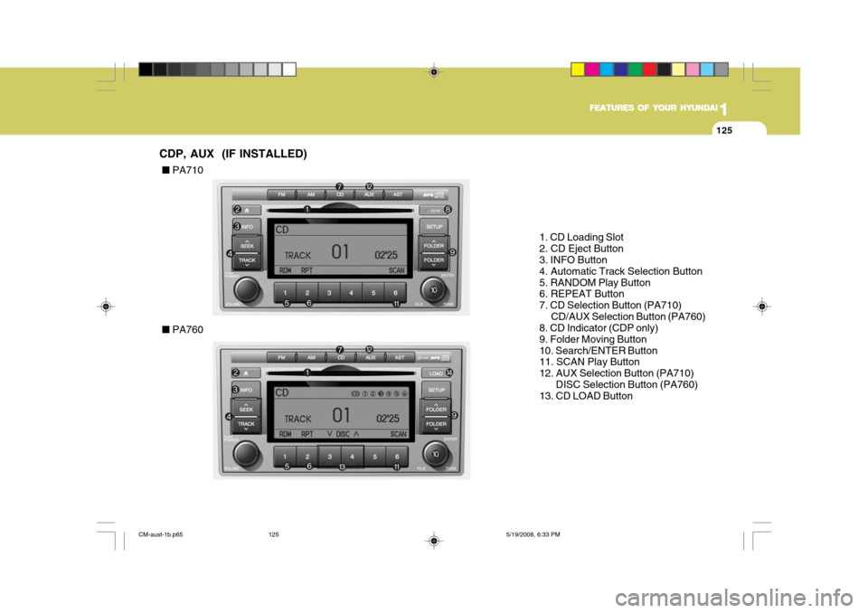Click the volume/power knob on PA760
Viewport: 868px width, 613px height.
click(246, 454)
